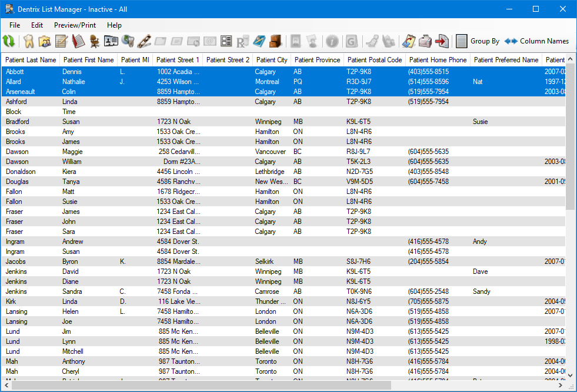
Task: Select the Bradford Susan row
Action: pos(284,121)
